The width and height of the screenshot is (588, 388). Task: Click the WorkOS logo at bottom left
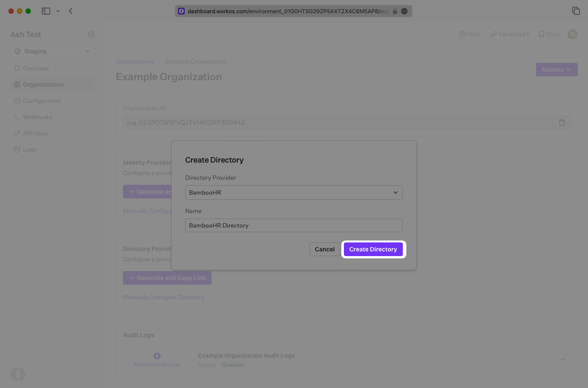18,374
